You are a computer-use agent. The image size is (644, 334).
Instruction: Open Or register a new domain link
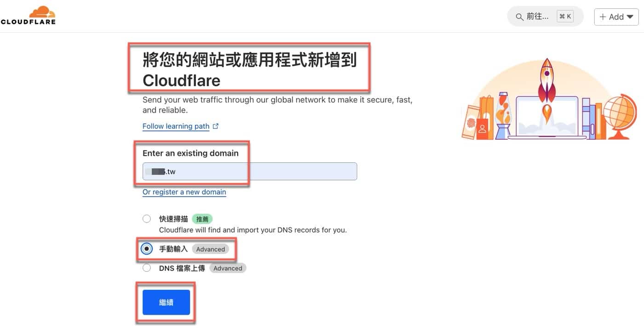(184, 192)
